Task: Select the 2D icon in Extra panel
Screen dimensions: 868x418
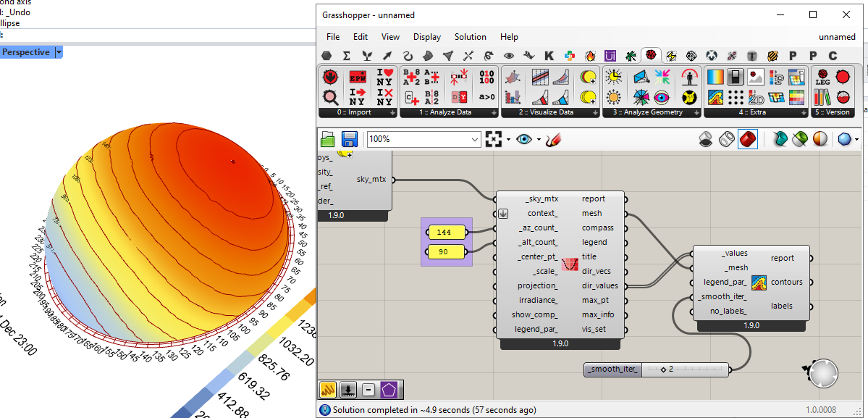Action: pyautogui.click(x=757, y=96)
